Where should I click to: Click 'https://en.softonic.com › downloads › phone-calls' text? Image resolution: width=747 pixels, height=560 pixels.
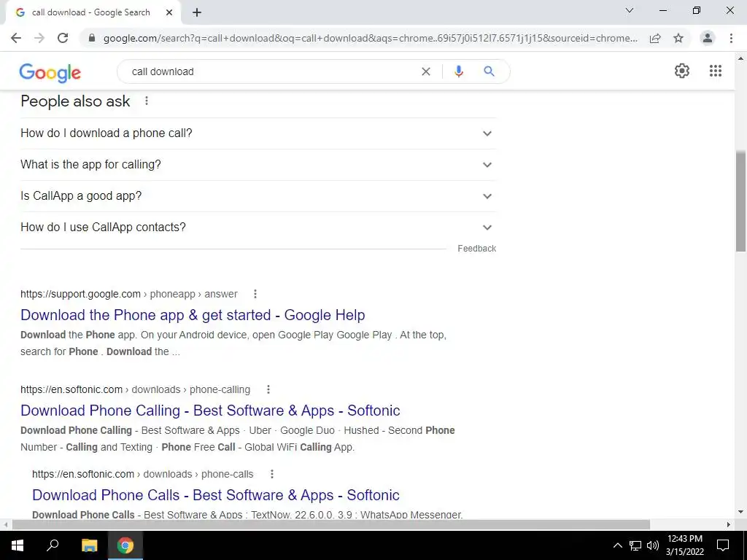coord(142,474)
